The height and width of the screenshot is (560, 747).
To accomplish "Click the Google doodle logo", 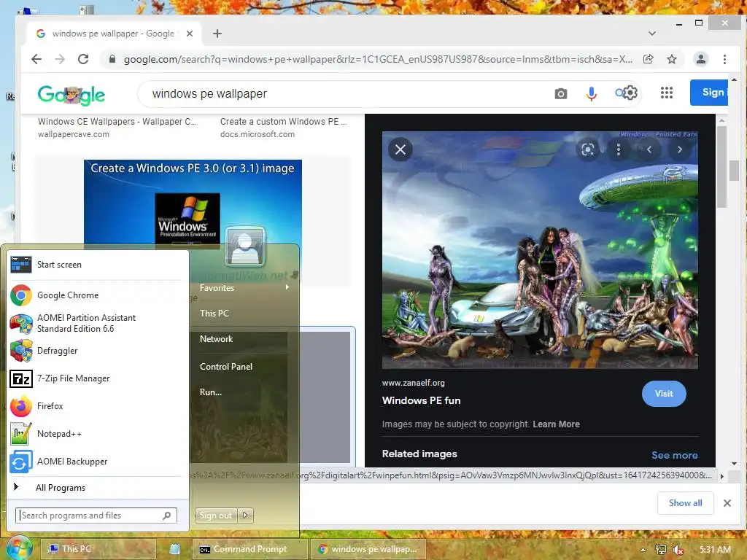I will coord(71,95).
